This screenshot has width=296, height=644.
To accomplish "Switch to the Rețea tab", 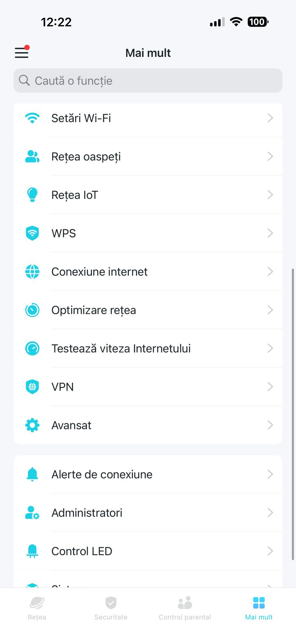I will click(x=37, y=608).
